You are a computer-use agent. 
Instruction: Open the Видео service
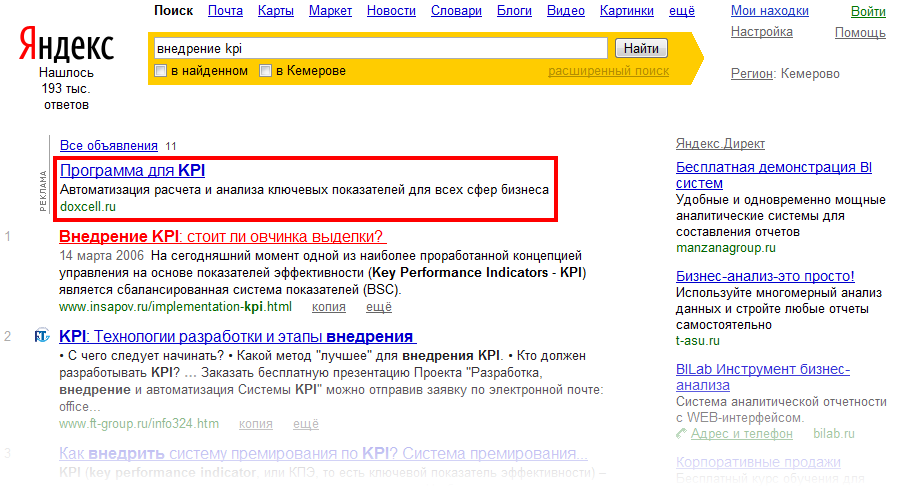pos(566,10)
